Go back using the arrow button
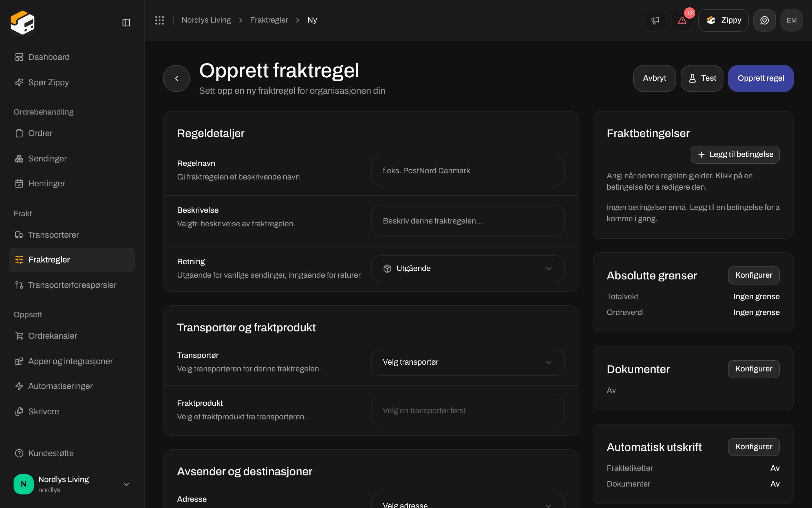This screenshot has height=508, width=812. pyautogui.click(x=176, y=78)
